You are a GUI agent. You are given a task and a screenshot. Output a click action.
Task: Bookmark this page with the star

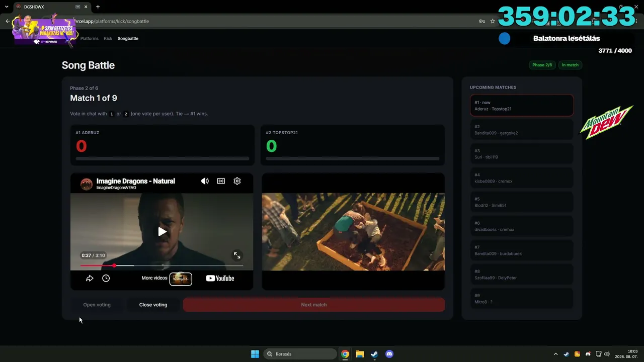(493, 21)
